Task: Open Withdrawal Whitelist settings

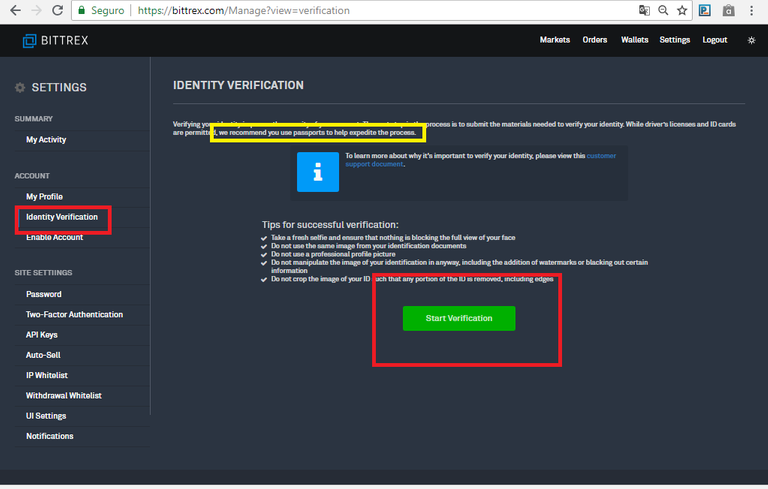Action: click(64, 395)
